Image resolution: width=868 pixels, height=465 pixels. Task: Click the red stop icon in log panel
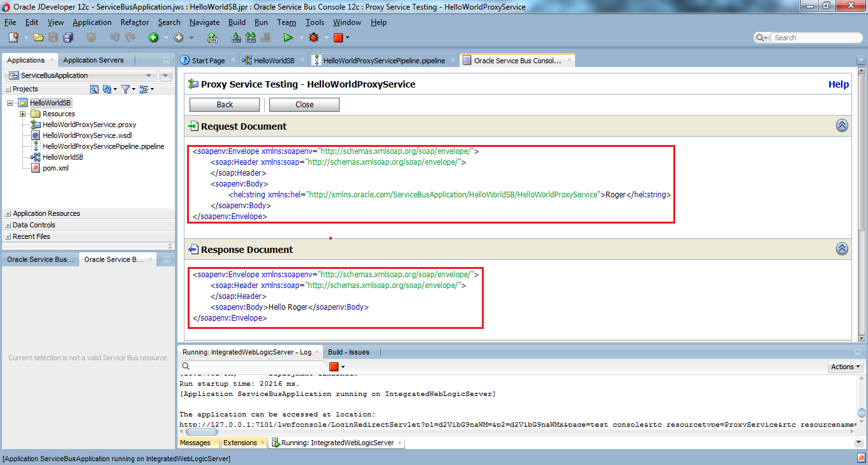(333, 367)
